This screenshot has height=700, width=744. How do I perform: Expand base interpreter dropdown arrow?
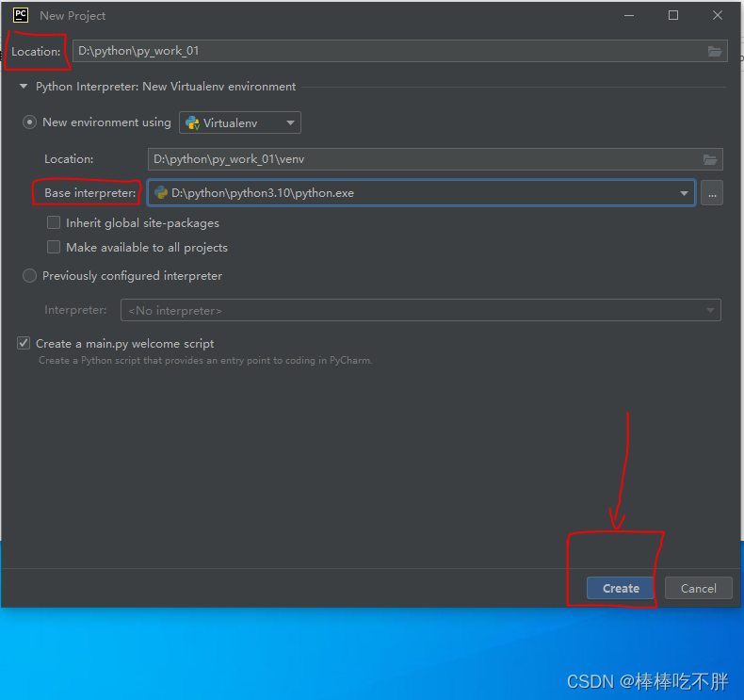point(684,193)
